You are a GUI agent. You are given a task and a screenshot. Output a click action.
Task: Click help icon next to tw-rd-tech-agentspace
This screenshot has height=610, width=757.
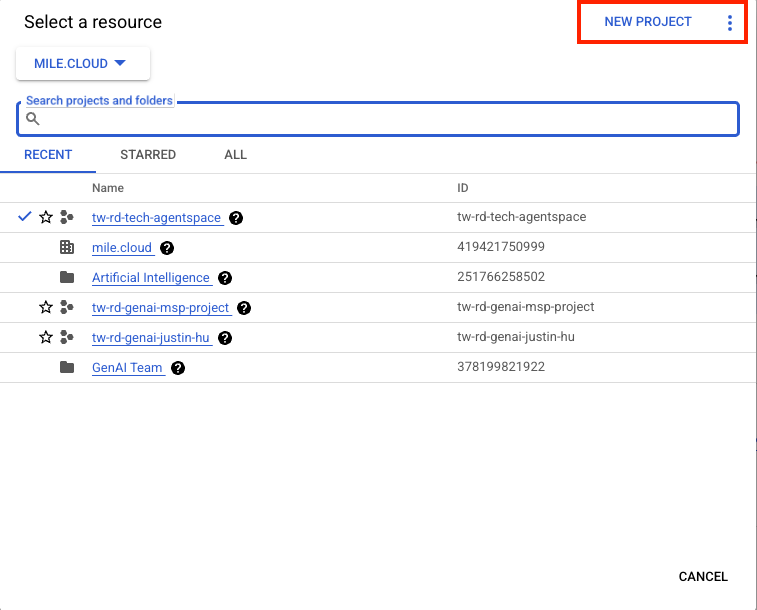pos(235,218)
